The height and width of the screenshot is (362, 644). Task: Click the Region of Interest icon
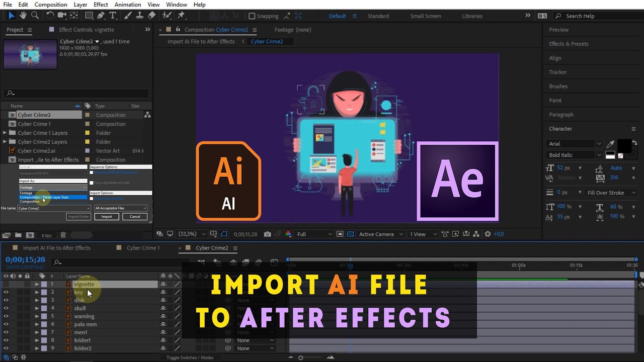(340, 234)
